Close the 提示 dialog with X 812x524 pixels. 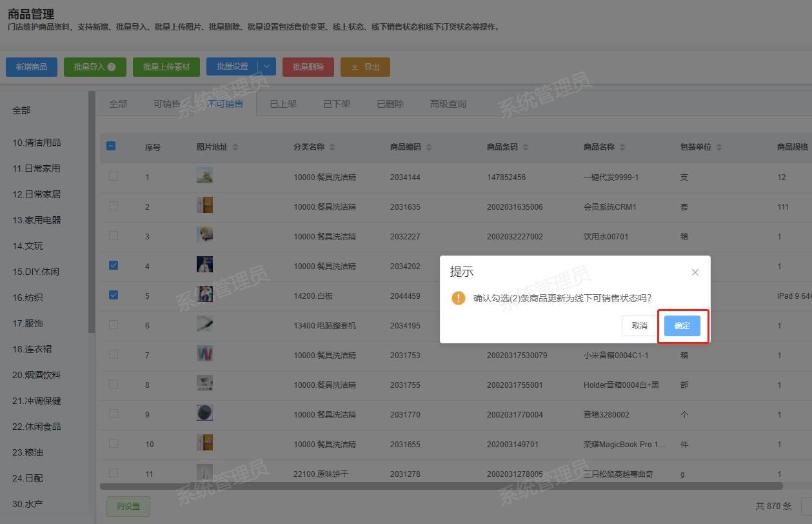coord(695,272)
